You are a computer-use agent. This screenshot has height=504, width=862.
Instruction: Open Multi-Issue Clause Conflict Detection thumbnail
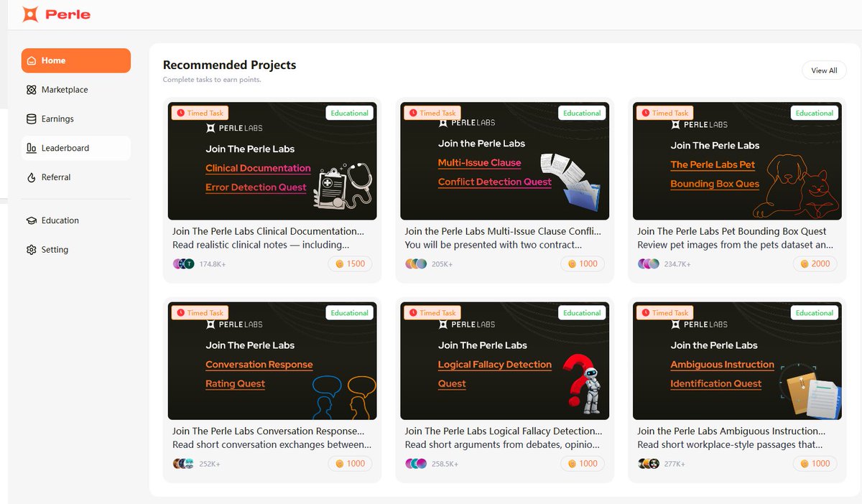(504, 161)
